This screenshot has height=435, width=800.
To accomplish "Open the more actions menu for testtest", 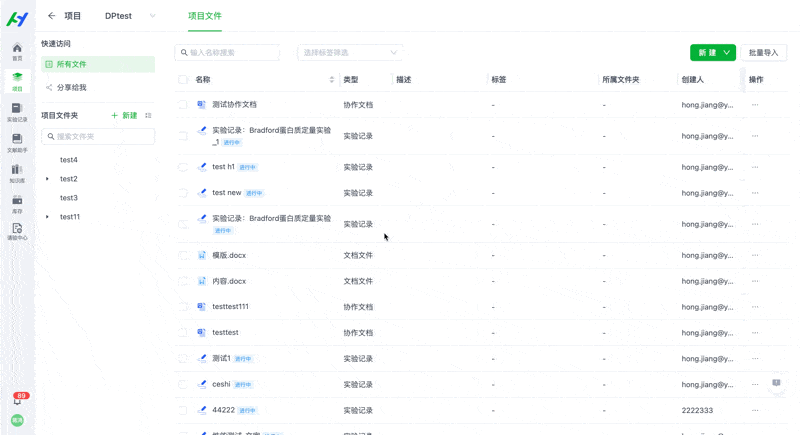I will pos(755,333).
